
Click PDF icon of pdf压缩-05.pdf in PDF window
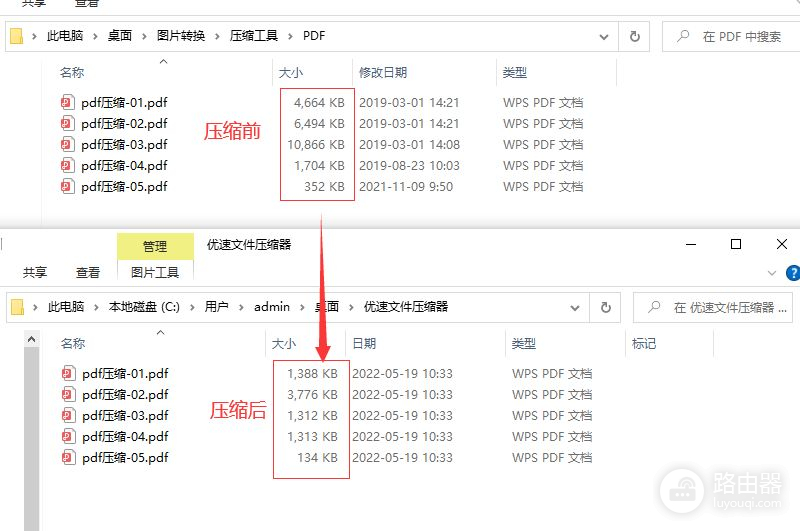(68, 186)
